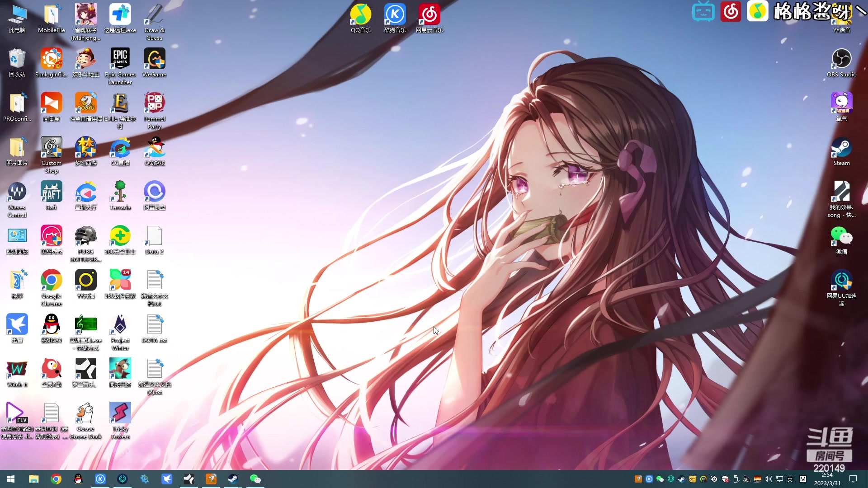The width and height of the screenshot is (868, 488).
Task: Open the 同舟共济 game icon
Action: click(x=120, y=372)
